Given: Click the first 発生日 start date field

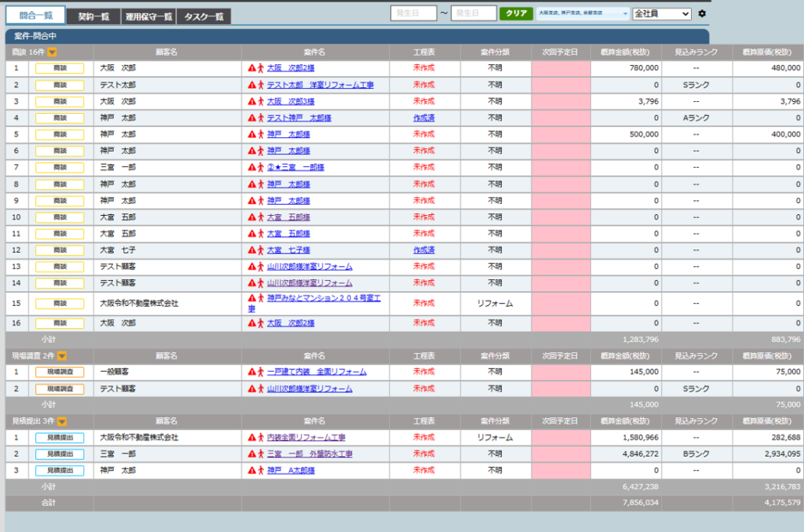Looking at the screenshot, I should (x=413, y=13).
